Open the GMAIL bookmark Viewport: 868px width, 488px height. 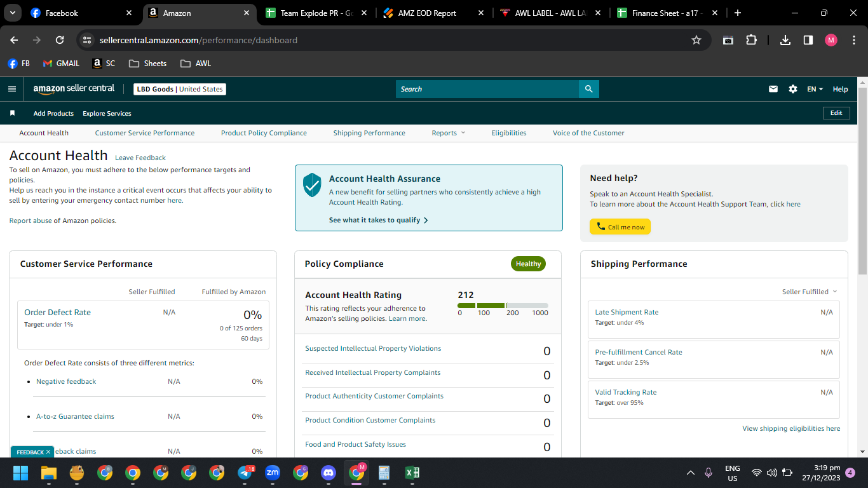tap(61, 64)
